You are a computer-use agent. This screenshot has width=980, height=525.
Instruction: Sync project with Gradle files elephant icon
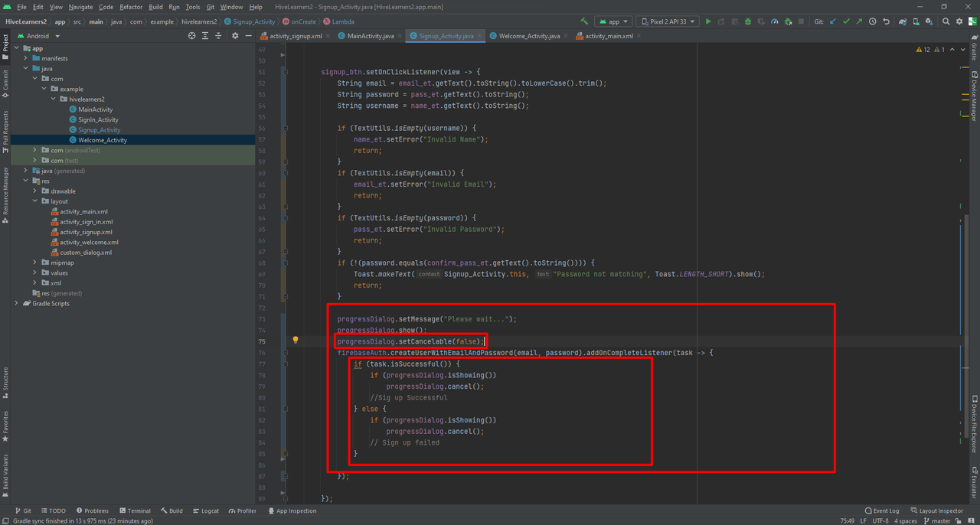(x=903, y=21)
